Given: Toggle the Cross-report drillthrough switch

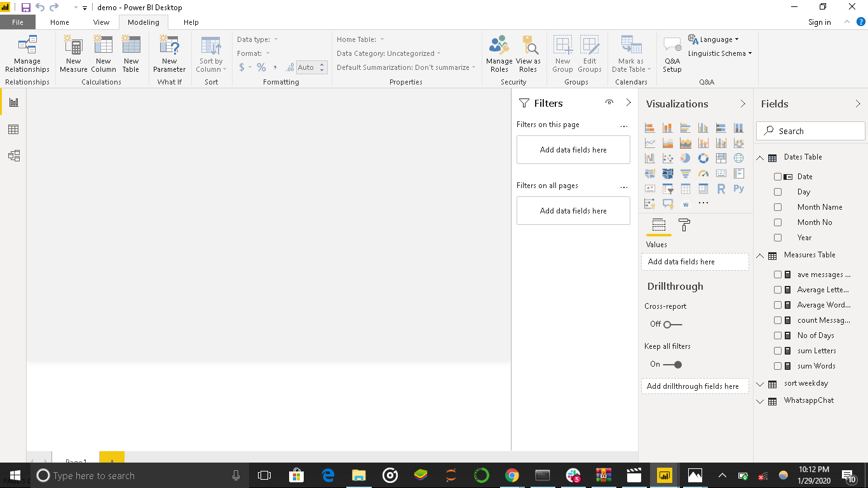Looking at the screenshot, I should pos(672,324).
